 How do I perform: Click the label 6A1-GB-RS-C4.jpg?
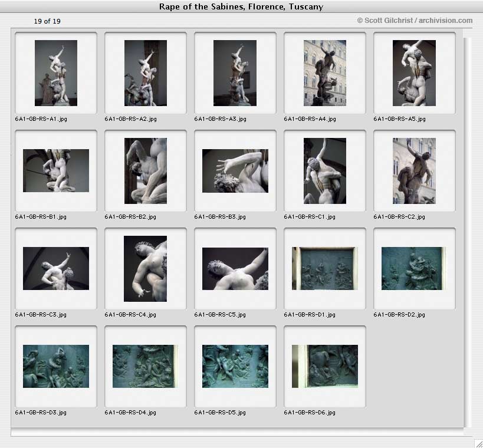point(130,315)
